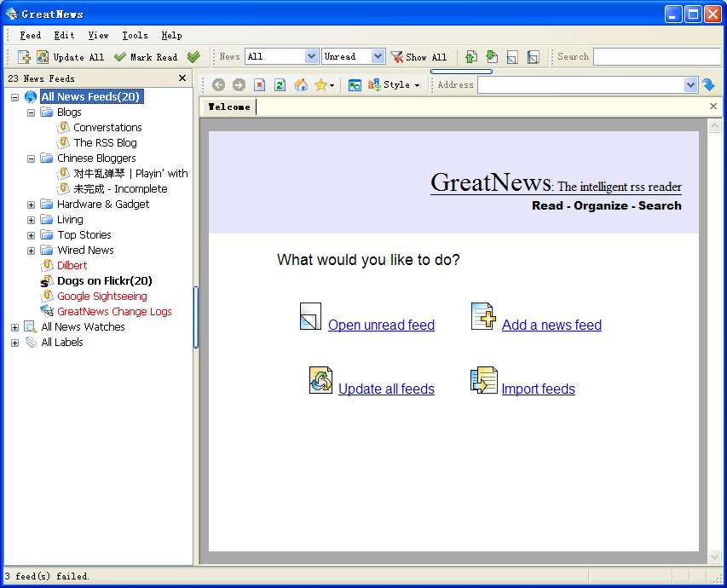The height and width of the screenshot is (588, 727).
Task: Select the Google Sightseeing feed
Action: click(102, 296)
